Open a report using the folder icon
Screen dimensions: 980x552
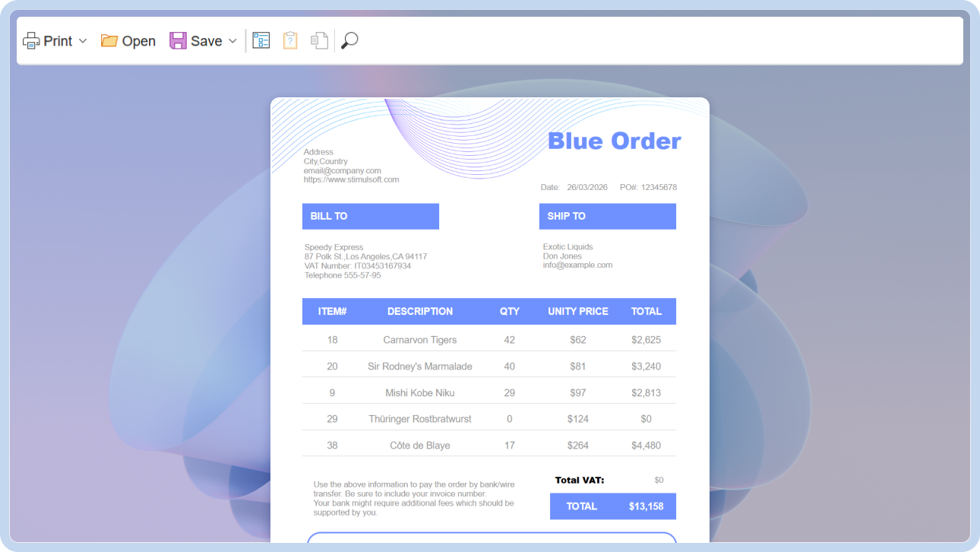coord(109,40)
